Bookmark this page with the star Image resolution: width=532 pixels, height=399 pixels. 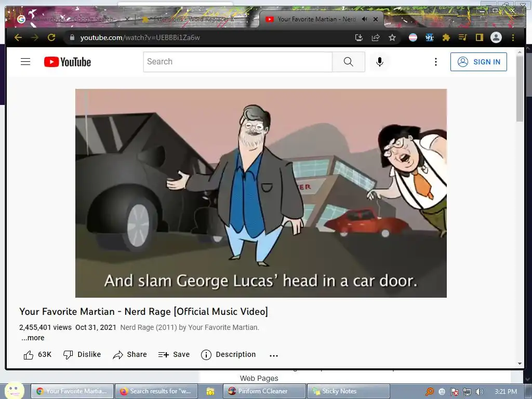coord(392,37)
